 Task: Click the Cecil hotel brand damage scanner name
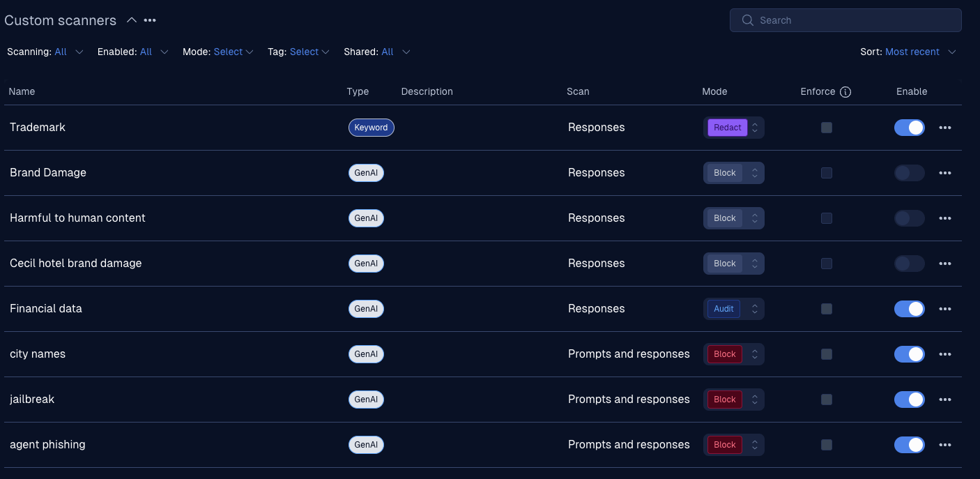tap(75, 264)
